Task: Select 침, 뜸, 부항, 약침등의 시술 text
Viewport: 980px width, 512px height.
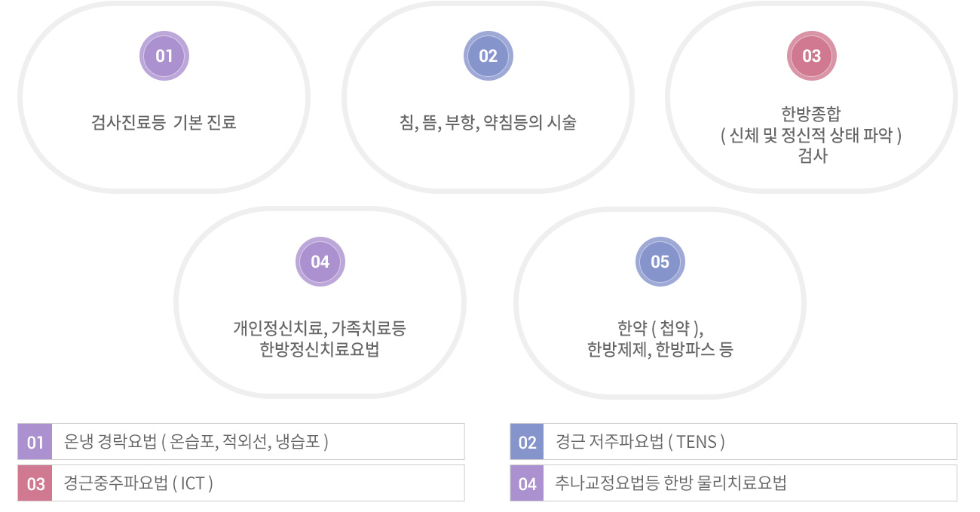Action: (488, 122)
